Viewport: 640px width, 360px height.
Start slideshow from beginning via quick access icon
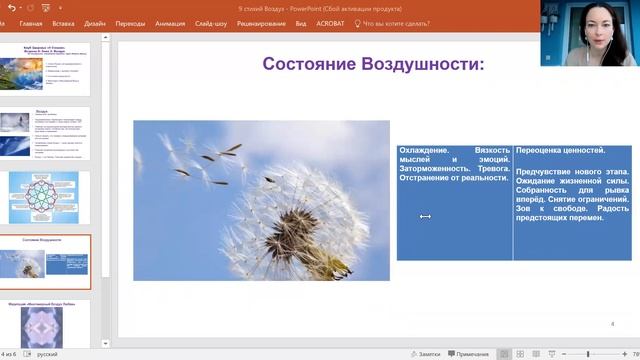coord(46,8)
